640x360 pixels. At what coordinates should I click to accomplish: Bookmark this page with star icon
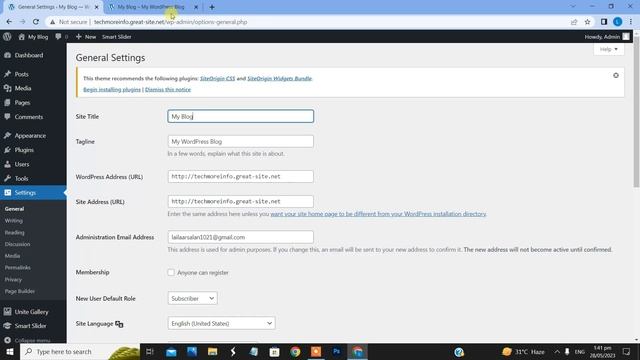(587, 22)
